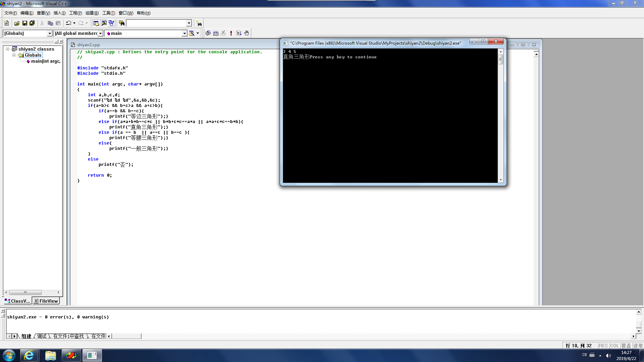644x362 pixels.
Task: Click the Find text combo input field
Action: point(156,23)
